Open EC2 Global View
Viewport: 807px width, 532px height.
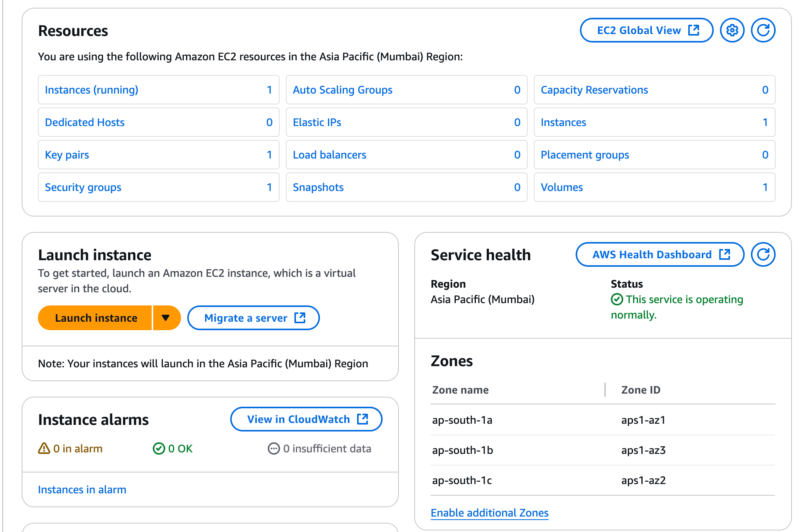pos(646,30)
